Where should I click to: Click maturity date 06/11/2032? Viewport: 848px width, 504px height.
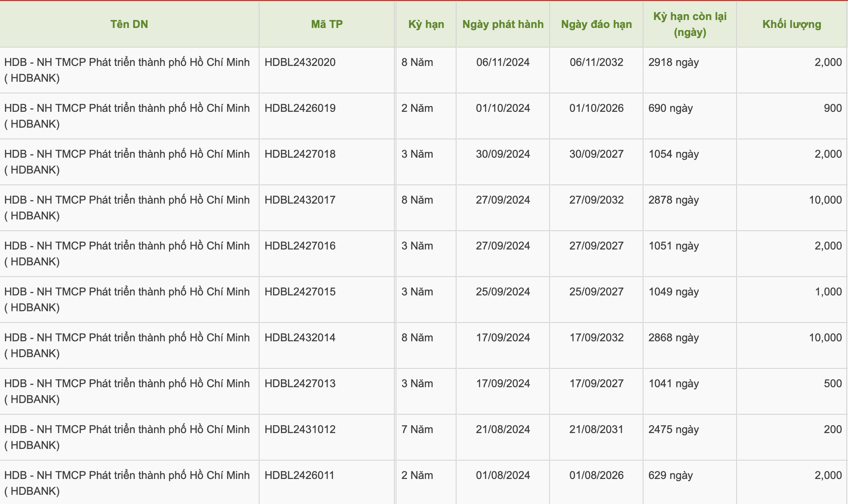(x=596, y=62)
